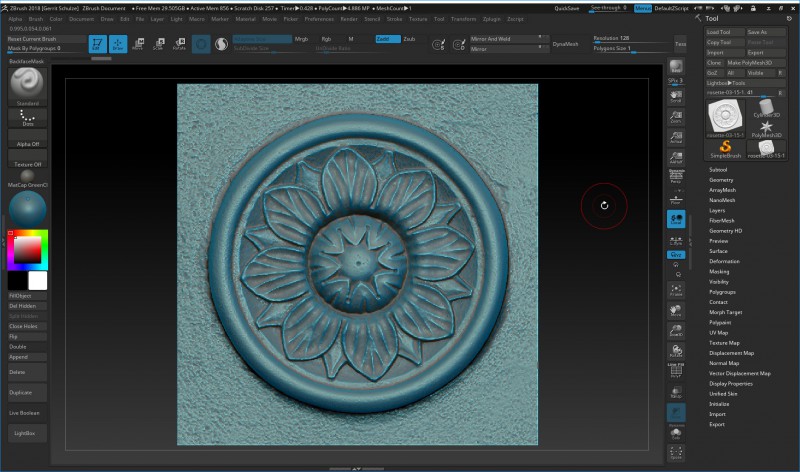Viewport: 800px width, 472px height.
Task: Select the Scroll canvas tool
Action: point(676,96)
